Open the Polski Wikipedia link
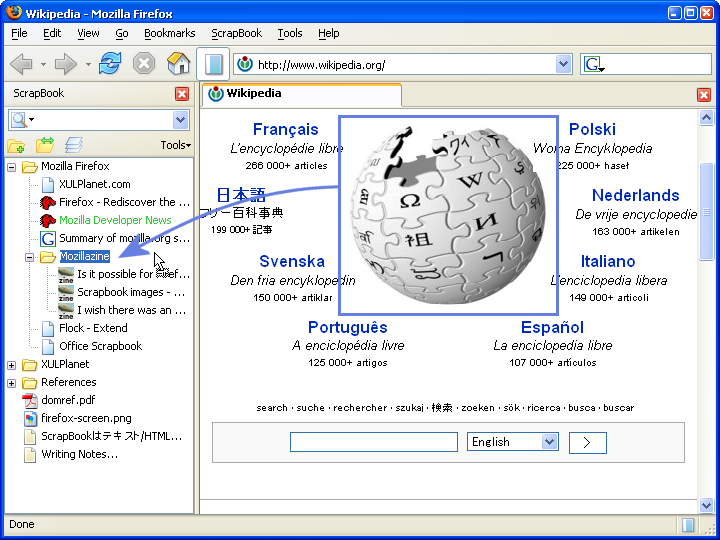The height and width of the screenshot is (540, 720). 592,129
